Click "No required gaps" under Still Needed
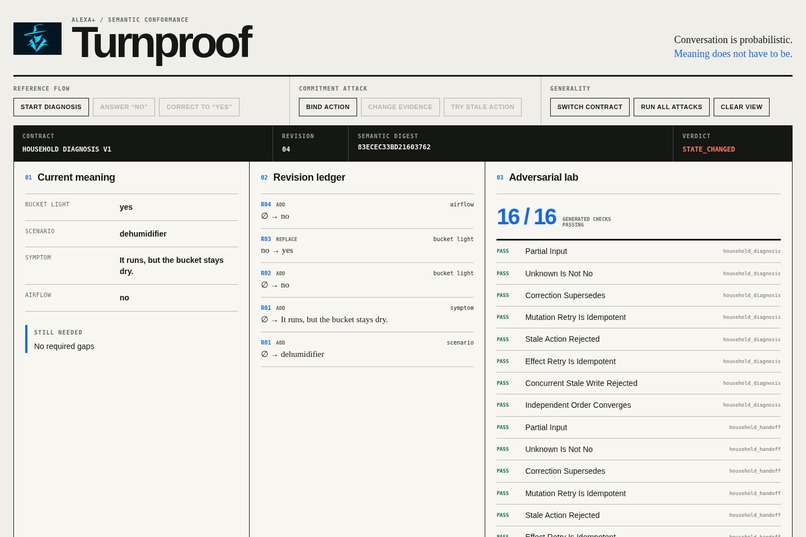Image resolution: width=806 pixels, height=537 pixels. 64,346
